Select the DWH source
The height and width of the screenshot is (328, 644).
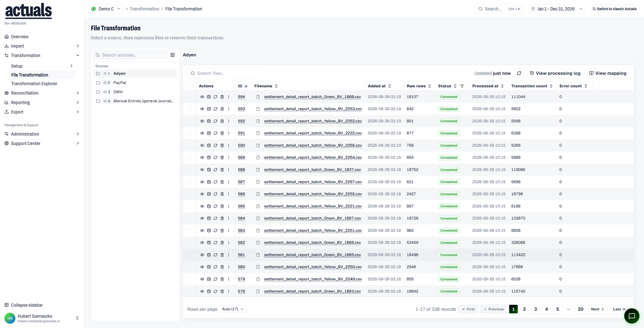[x=135, y=92]
